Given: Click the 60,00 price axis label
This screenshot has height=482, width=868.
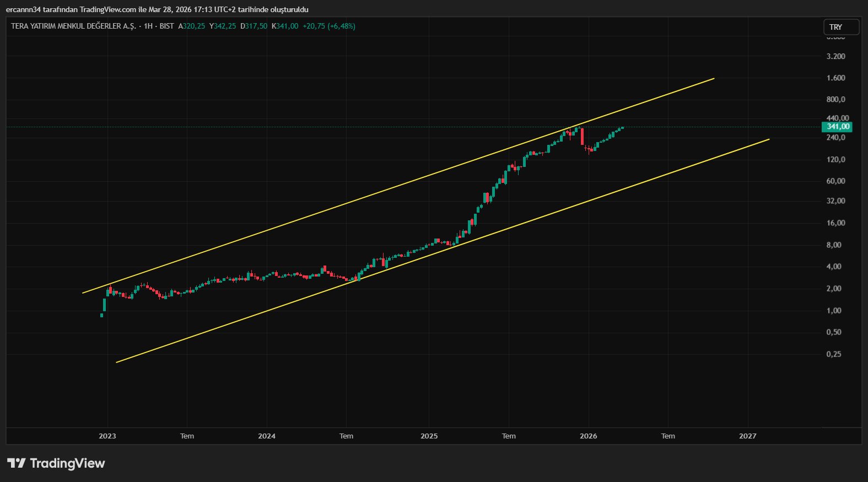Looking at the screenshot, I should pos(835,181).
